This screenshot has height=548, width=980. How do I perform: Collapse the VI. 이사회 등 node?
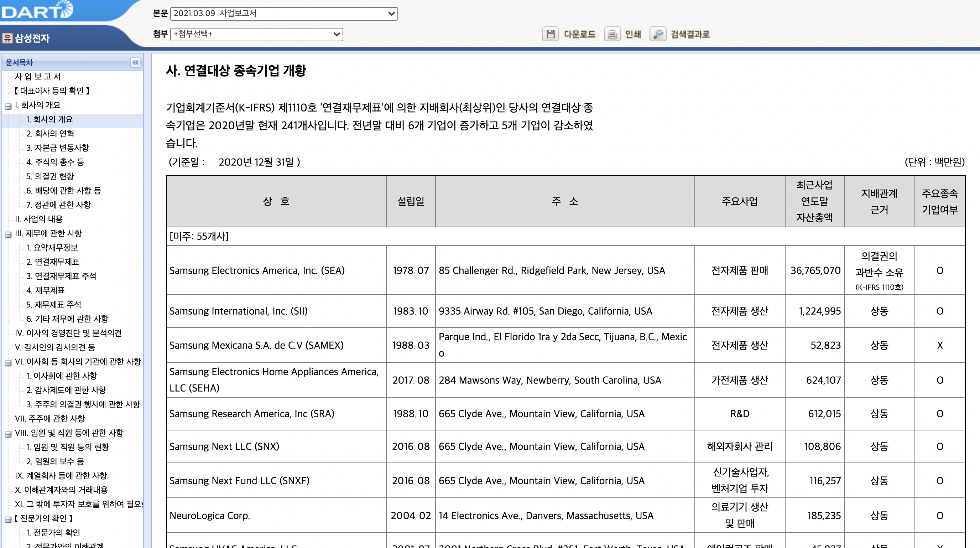[8, 363]
